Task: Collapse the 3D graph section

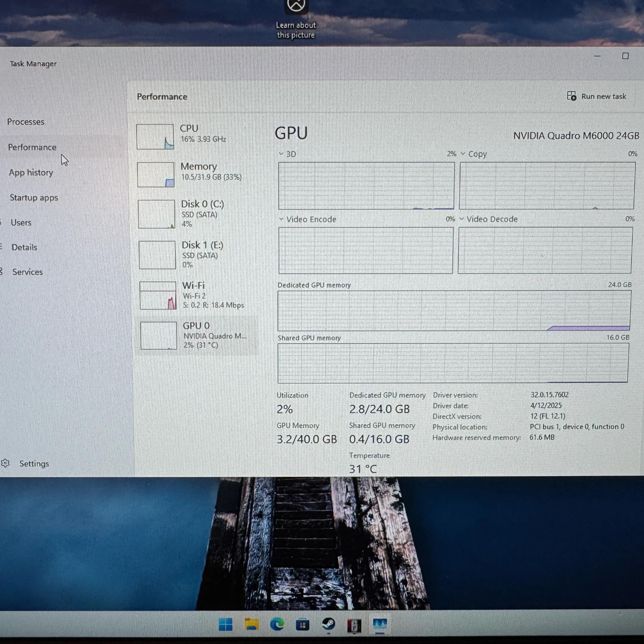Action: tap(281, 154)
